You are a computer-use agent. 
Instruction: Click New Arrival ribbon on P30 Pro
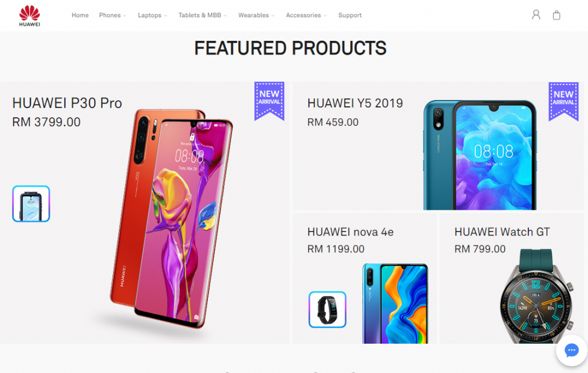(269, 101)
